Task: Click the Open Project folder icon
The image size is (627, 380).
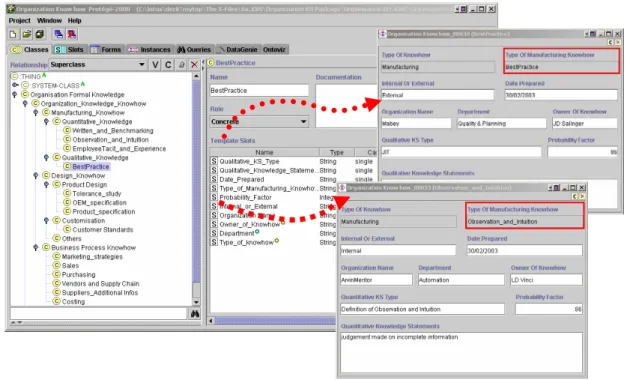Action: pyautogui.click(x=26, y=34)
